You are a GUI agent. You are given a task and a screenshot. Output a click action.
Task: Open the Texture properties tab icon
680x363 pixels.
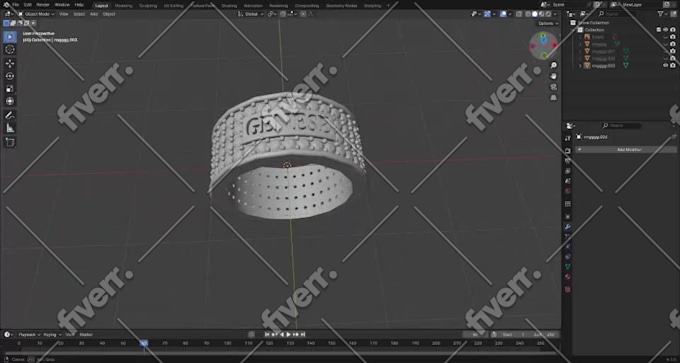[568, 289]
